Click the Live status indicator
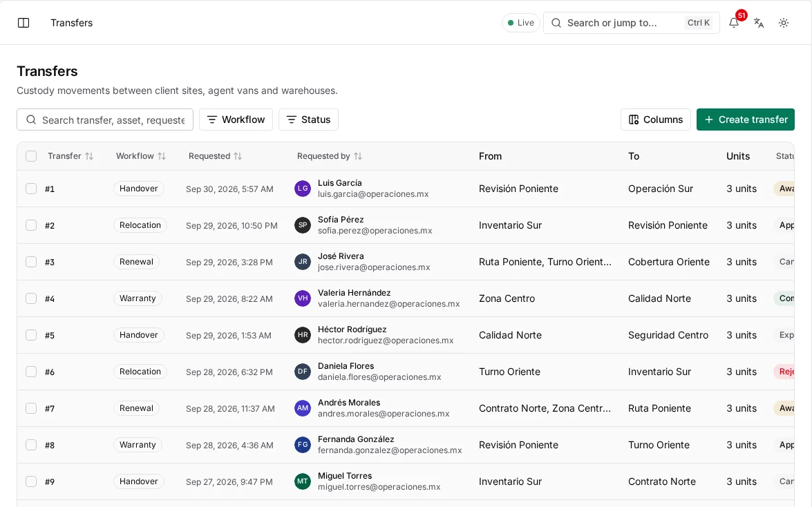Screen dimensions: 812x507 pos(521,23)
